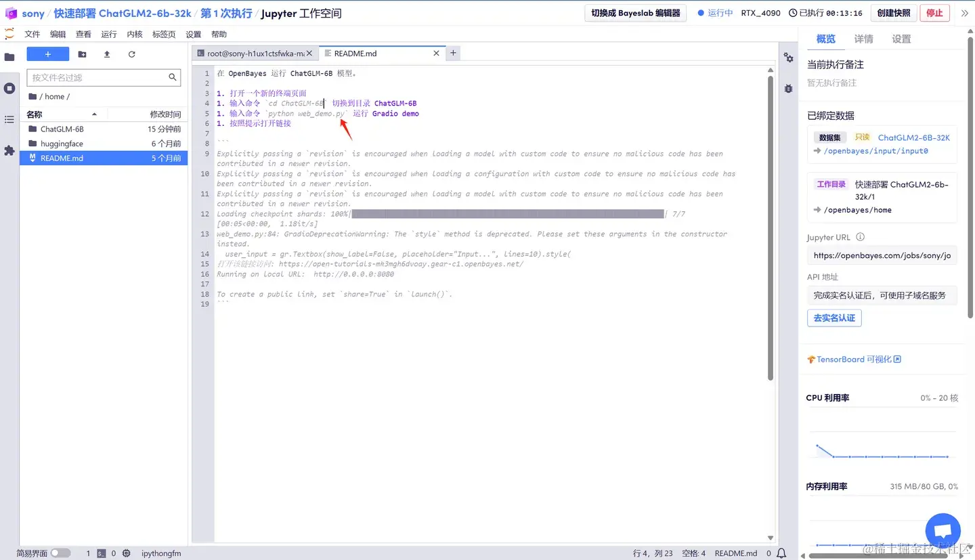Open the 文件 menu

coord(32,34)
